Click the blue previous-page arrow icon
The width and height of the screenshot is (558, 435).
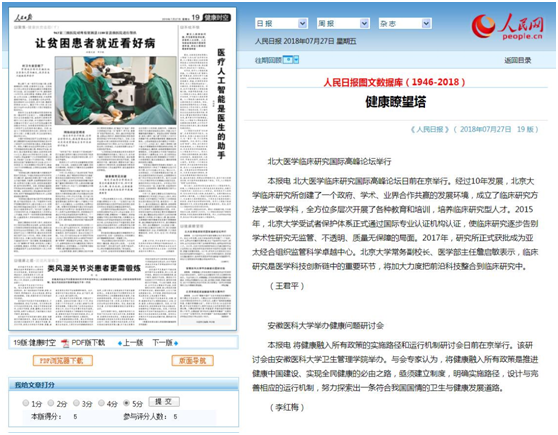coord(120,344)
